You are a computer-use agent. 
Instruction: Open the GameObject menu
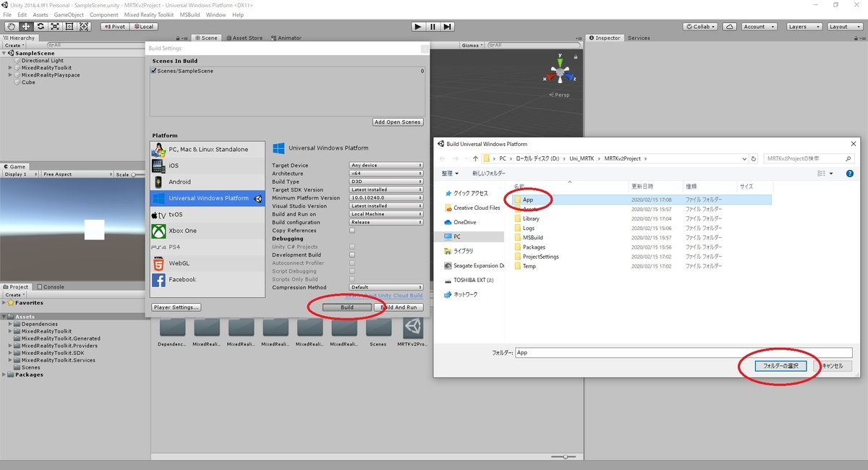click(68, 14)
